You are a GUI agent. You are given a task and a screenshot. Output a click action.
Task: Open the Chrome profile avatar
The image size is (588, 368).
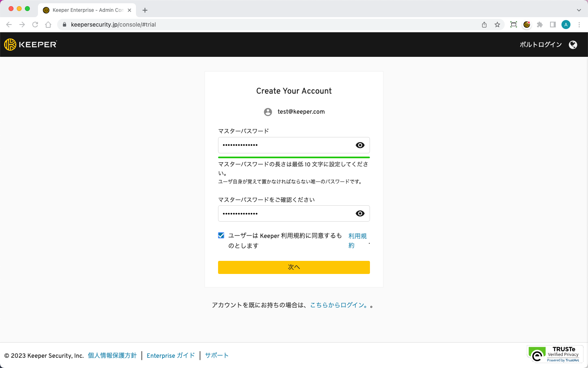[566, 25]
